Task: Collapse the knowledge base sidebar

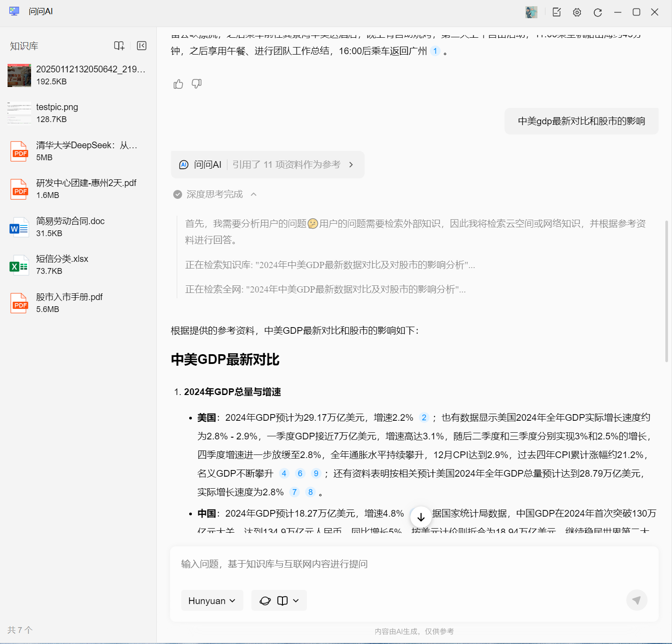Action: point(141,46)
